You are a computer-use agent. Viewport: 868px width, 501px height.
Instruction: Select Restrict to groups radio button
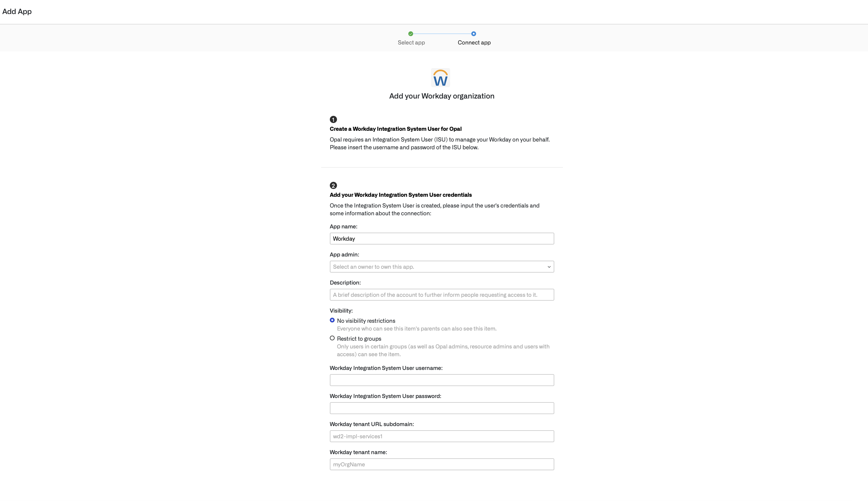[x=332, y=338]
